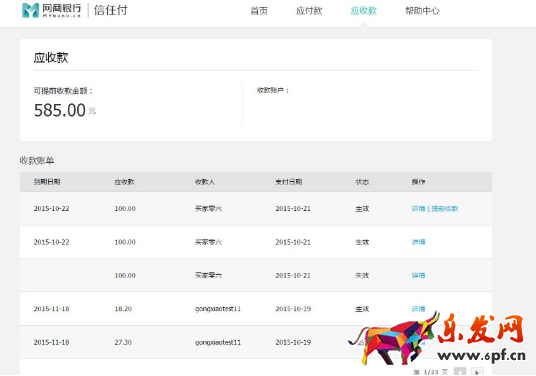
Task: Click 生效 status in the 18.20 row
Action: [x=362, y=309]
